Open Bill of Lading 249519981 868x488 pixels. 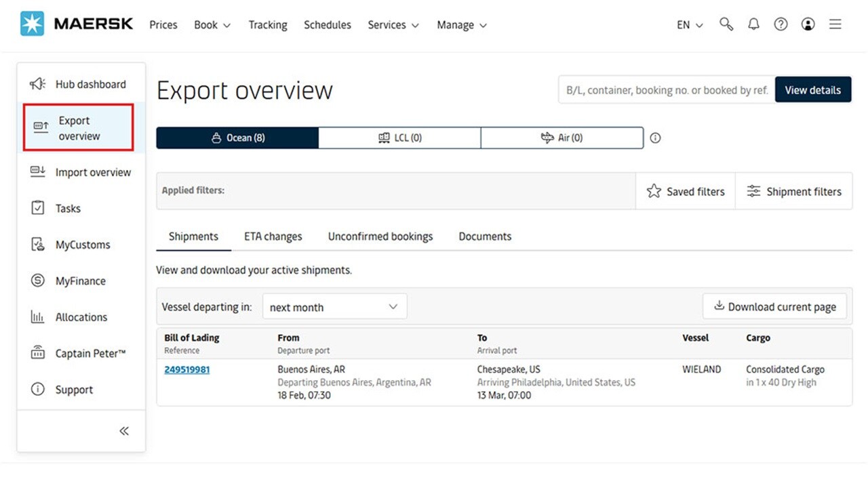(x=186, y=369)
